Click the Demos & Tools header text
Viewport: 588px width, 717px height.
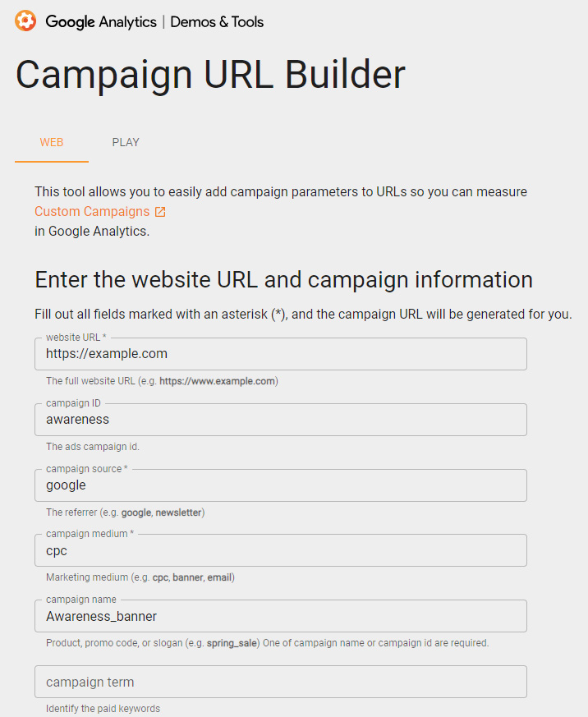(217, 21)
